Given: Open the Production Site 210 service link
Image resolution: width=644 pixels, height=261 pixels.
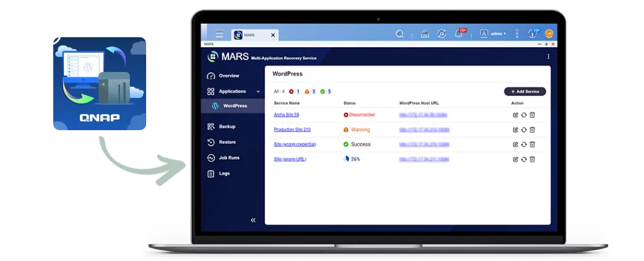Looking at the screenshot, I should (292, 130).
